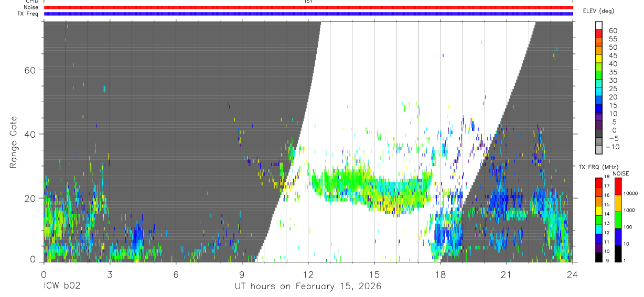The height and width of the screenshot is (297, 644).
Task: Select red swatch in ELEV colorbar
Action: point(598,34)
